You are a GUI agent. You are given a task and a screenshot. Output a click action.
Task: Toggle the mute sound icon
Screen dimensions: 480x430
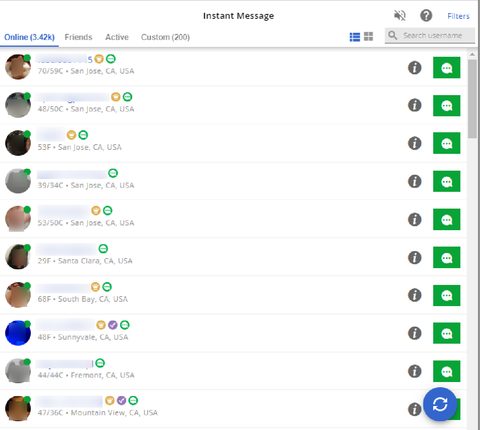coord(399,15)
